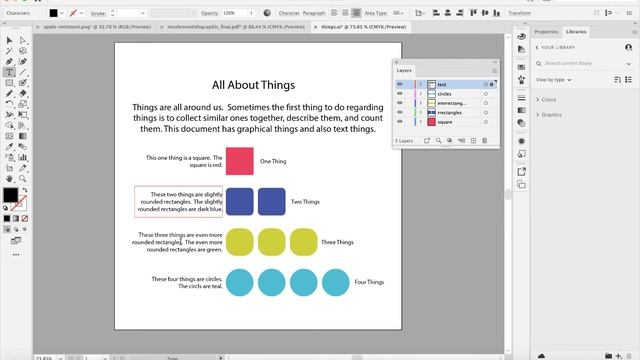This screenshot has width=640, height=360.
Task: Locate object with Layers magnifier icon
Action: [438, 141]
